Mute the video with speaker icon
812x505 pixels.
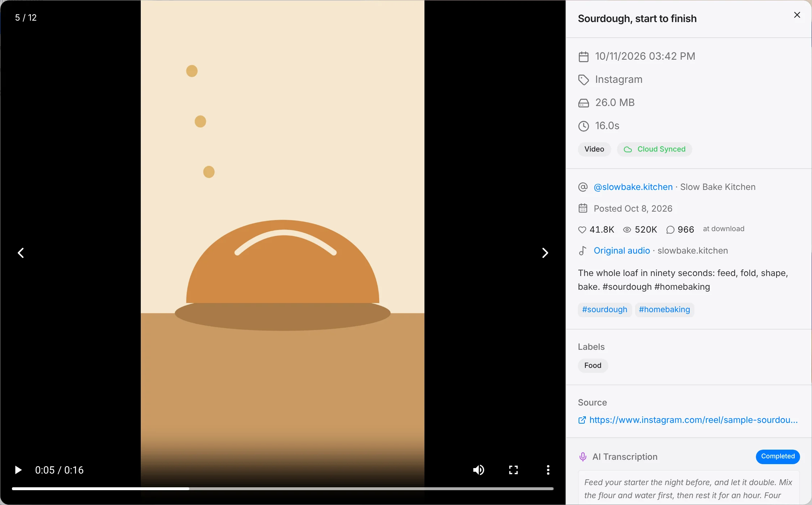pyautogui.click(x=478, y=470)
